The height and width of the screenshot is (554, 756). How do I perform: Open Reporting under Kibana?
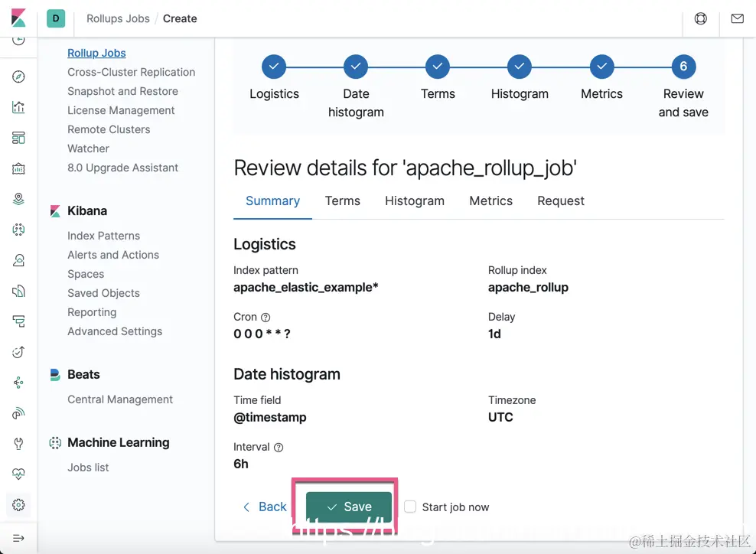[92, 312]
